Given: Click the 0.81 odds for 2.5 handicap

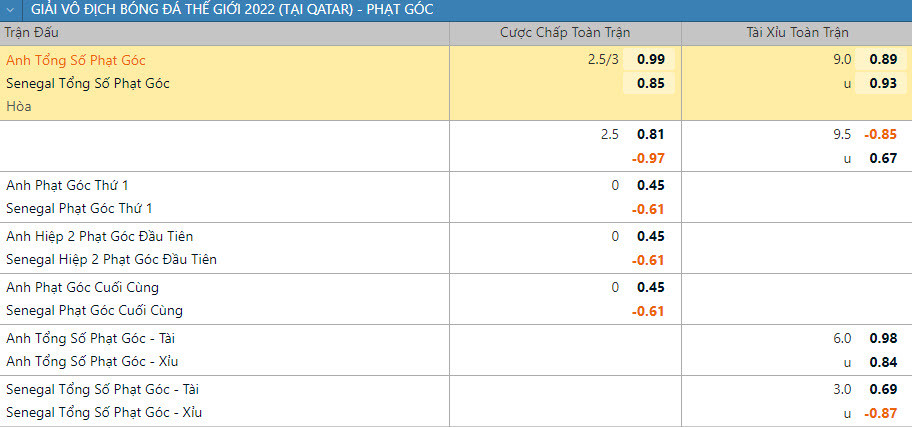Looking at the screenshot, I should coord(650,134).
